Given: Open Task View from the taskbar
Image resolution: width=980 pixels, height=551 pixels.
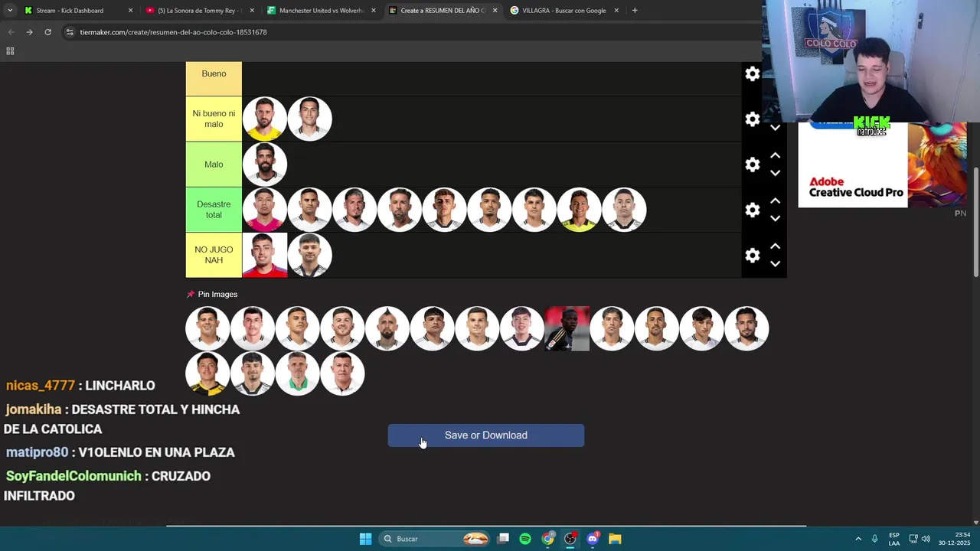Looking at the screenshot, I should [503, 539].
